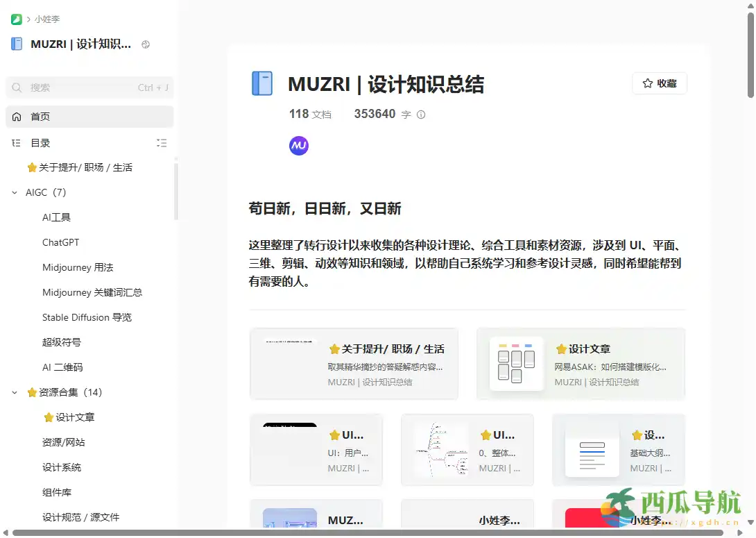The width and height of the screenshot is (756, 538).
Task: Click the globe icon next to MUZRI title
Action: [145, 44]
